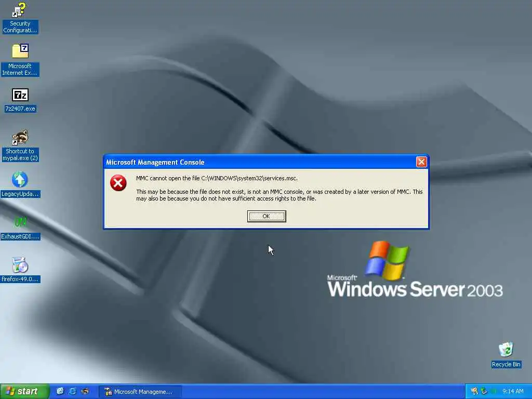Image resolution: width=532 pixels, height=399 pixels.
Task: Click the 'This may be because the file' paragraph
Action: pyautogui.click(x=279, y=195)
